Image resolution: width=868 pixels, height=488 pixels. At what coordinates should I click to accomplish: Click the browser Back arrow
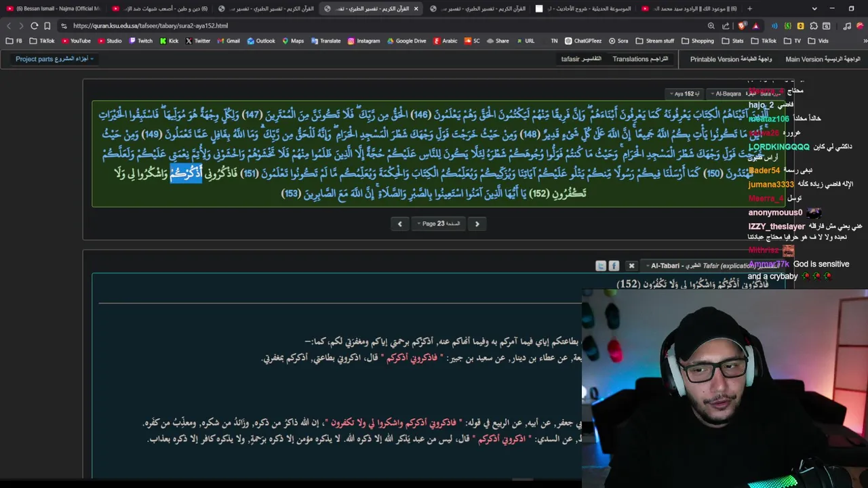click(9, 26)
